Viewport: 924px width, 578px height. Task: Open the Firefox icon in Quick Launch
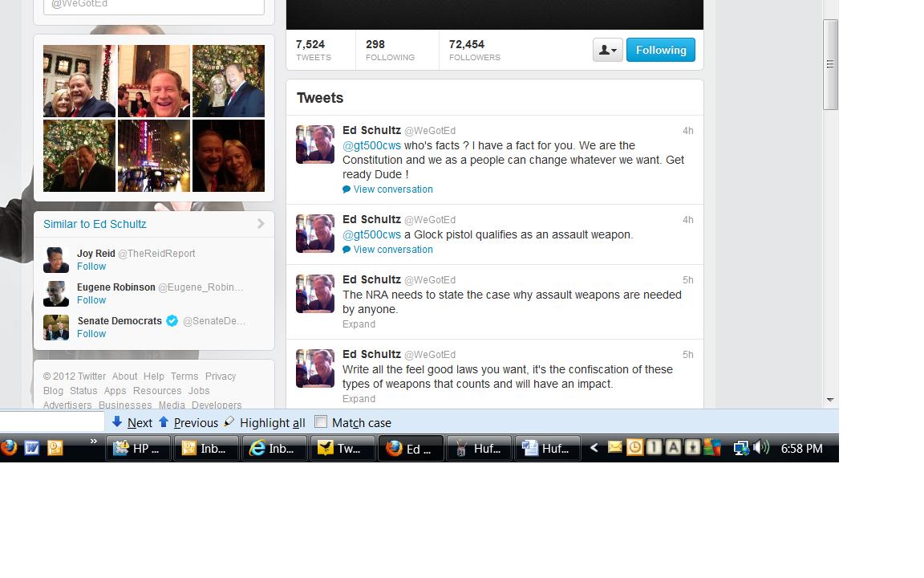coord(9,448)
